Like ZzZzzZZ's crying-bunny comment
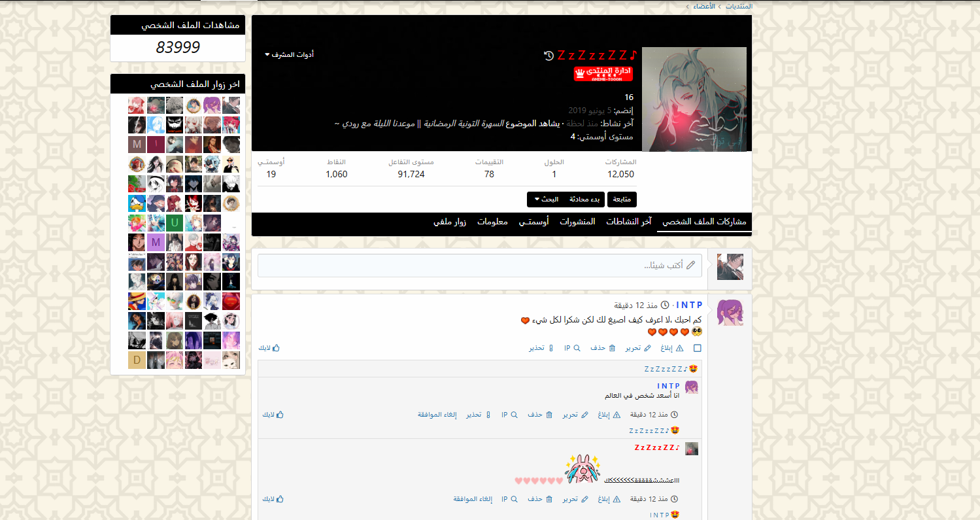 [273, 499]
